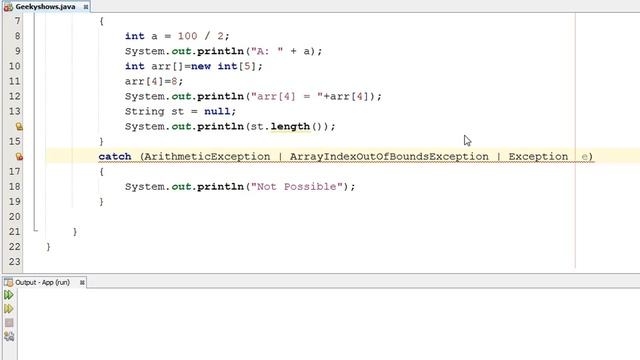Click the "A: " string on line 9
Screen dimensions: 640x360
click(x=267, y=51)
